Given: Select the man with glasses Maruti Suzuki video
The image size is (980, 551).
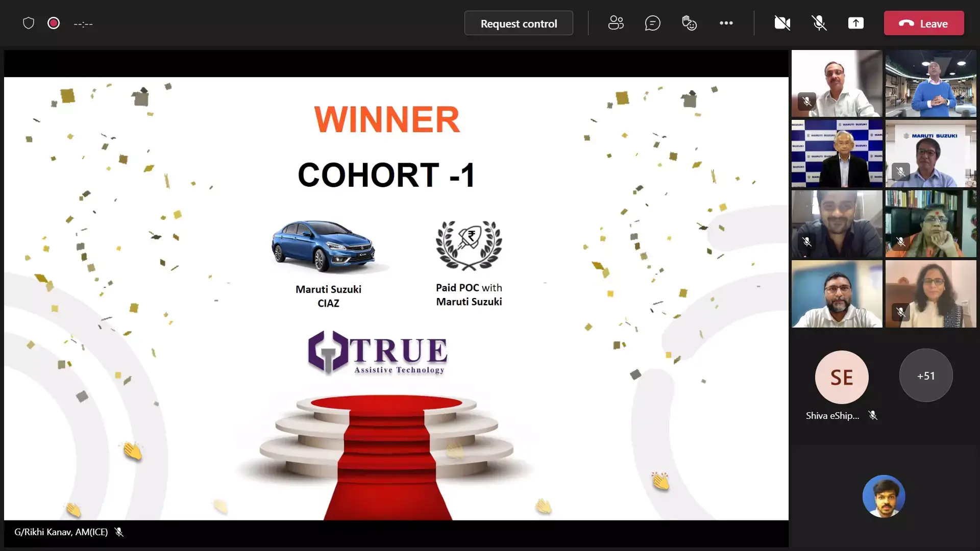Looking at the screenshot, I should click(x=930, y=154).
